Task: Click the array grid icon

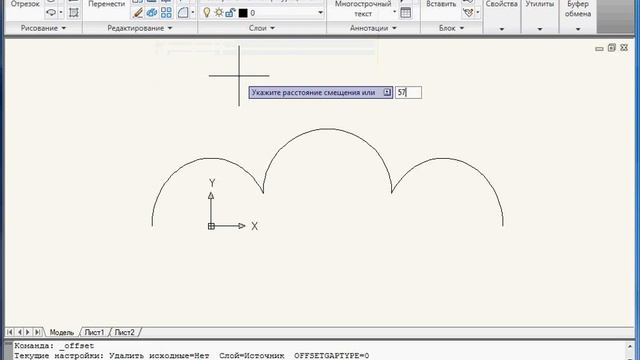Action: coord(166,13)
